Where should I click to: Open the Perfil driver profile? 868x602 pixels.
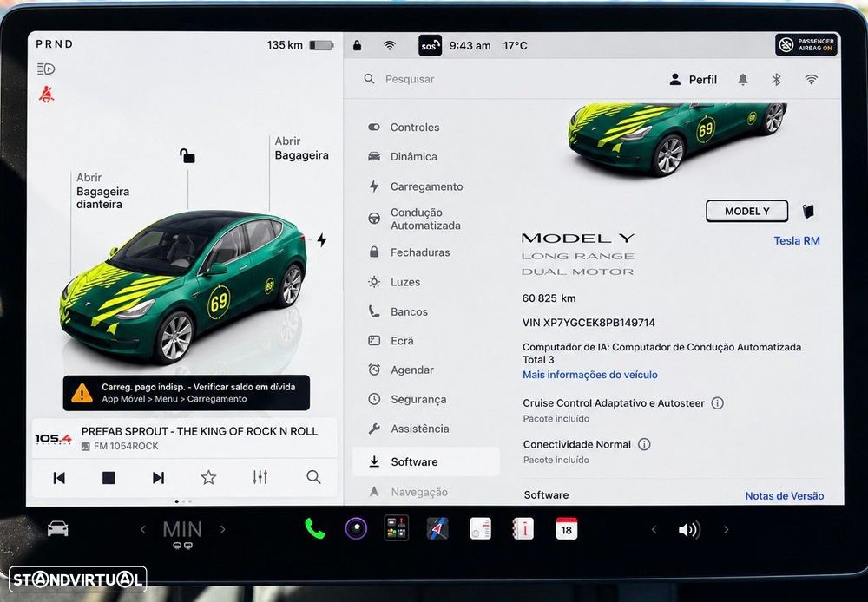coord(693,80)
